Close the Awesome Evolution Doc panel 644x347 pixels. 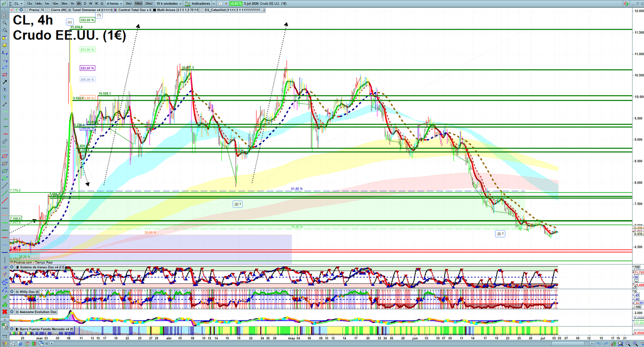12,312
